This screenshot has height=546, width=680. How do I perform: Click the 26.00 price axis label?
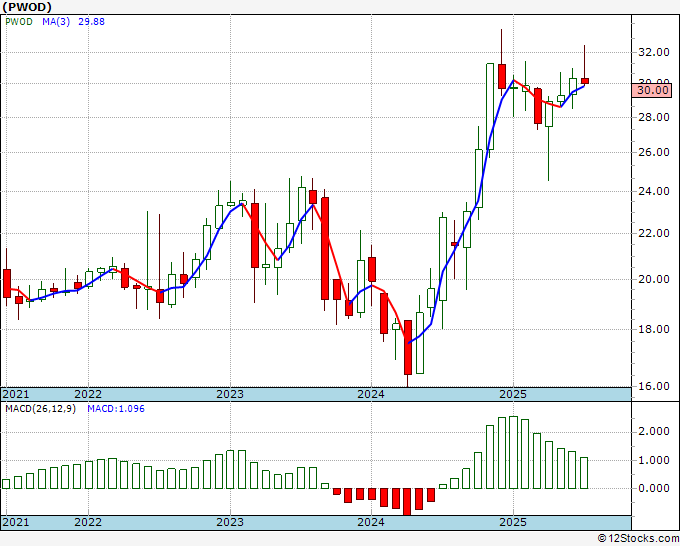(x=654, y=153)
